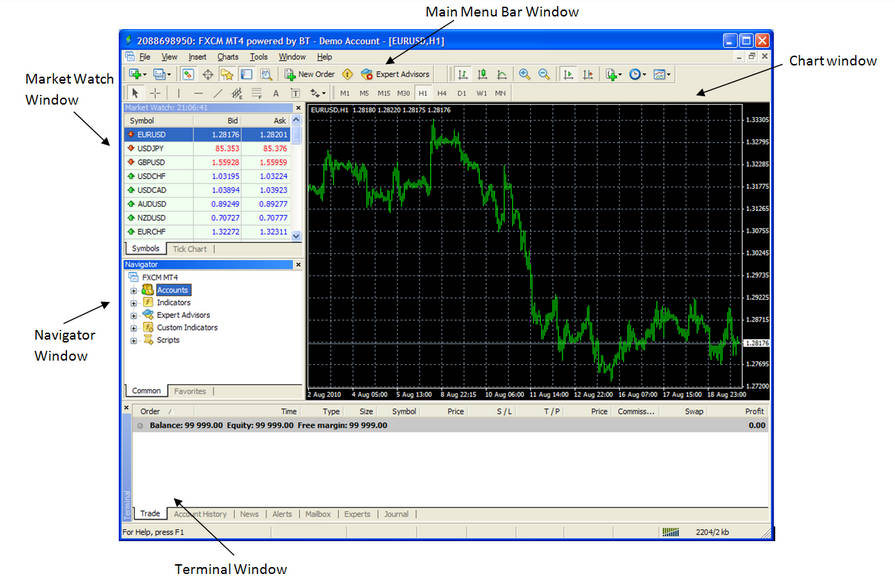Click the Zoom Out magnifier icon
The image size is (895, 576).
[x=544, y=74]
